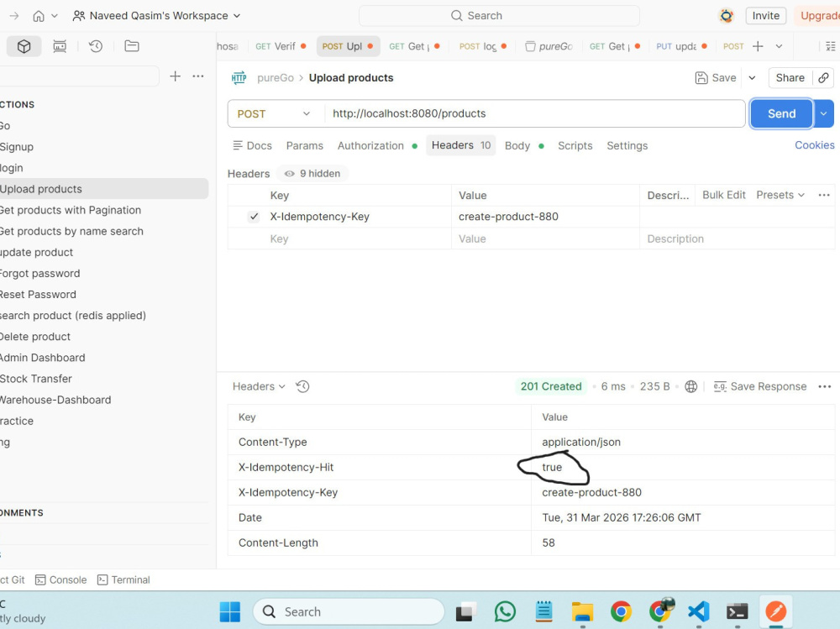This screenshot has width=840, height=629.
Task: Toggle the right sidebar panel icon
Action: [x=831, y=46]
